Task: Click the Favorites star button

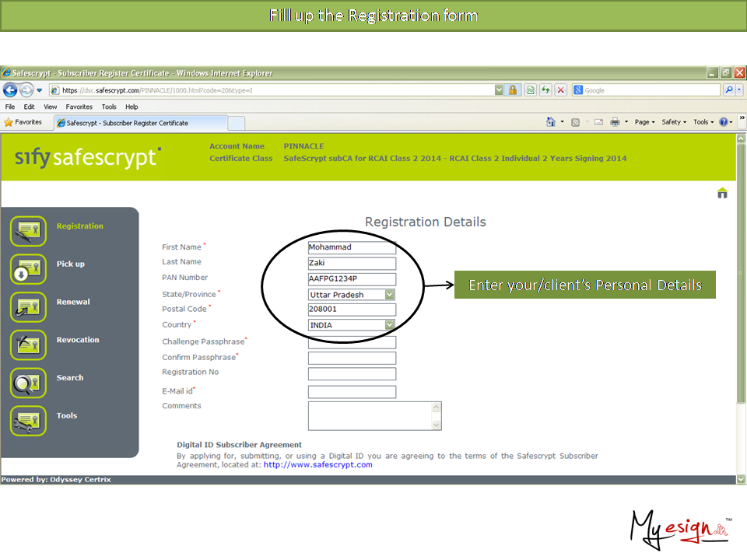Action: point(23,122)
